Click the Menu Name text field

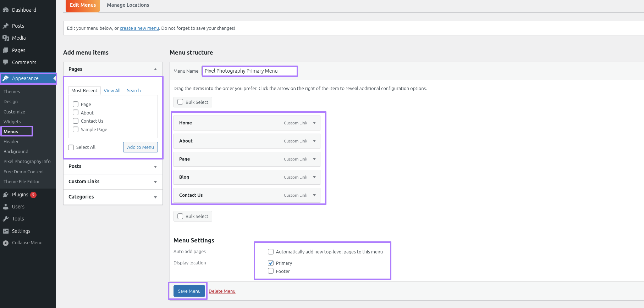(x=250, y=71)
